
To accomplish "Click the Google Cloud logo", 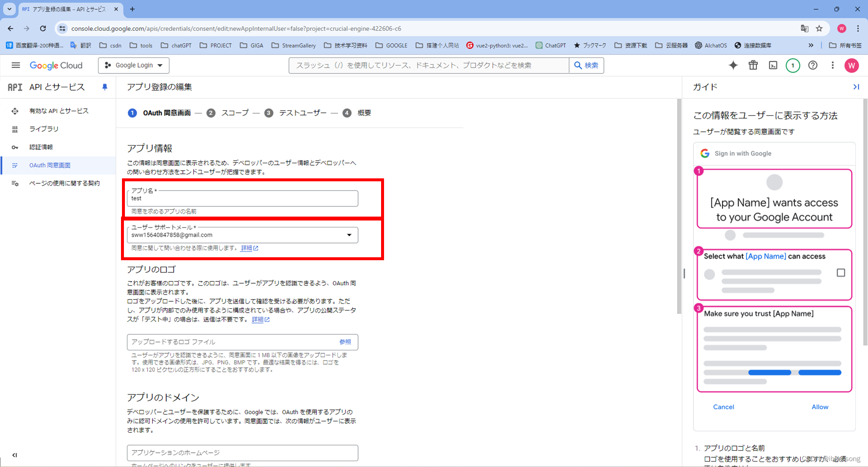I will (x=56, y=65).
